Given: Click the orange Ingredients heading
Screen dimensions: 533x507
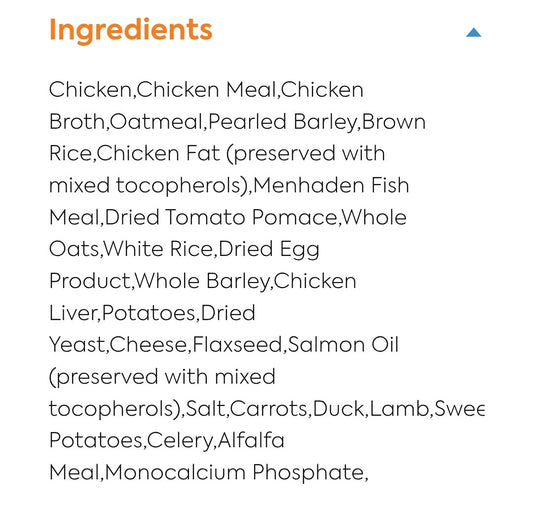Looking at the screenshot, I should pyautogui.click(x=131, y=31).
